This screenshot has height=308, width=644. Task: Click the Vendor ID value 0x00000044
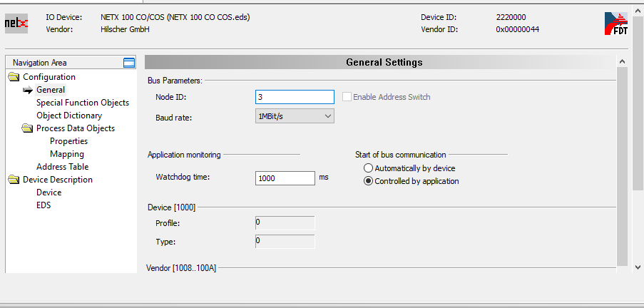[x=518, y=29]
